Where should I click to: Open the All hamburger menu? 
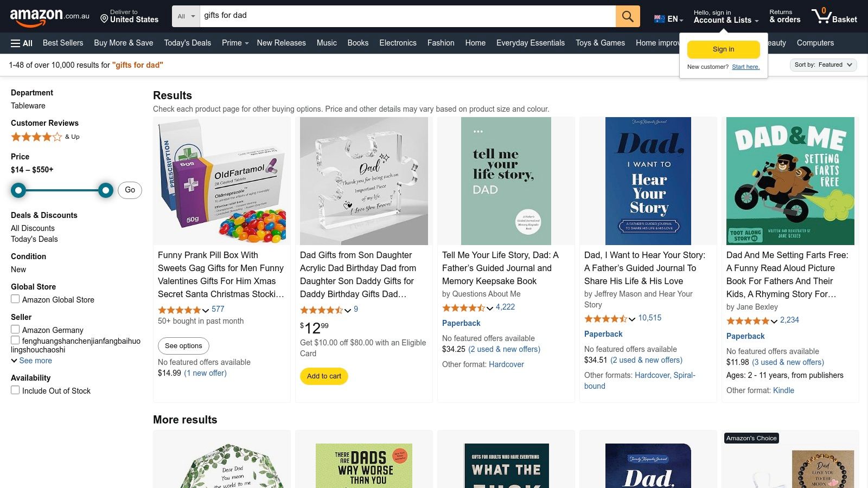pyautogui.click(x=22, y=43)
